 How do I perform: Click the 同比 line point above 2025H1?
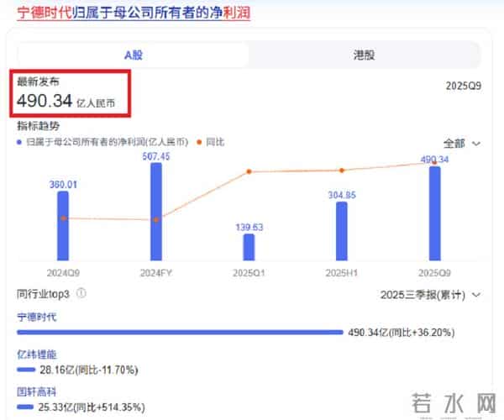(x=342, y=171)
